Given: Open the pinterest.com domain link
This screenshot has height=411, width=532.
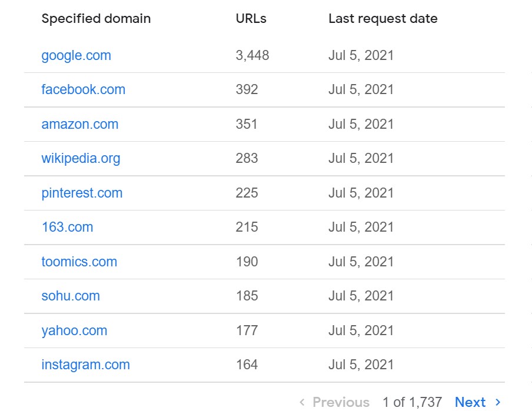Looking at the screenshot, I should [x=82, y=193].
